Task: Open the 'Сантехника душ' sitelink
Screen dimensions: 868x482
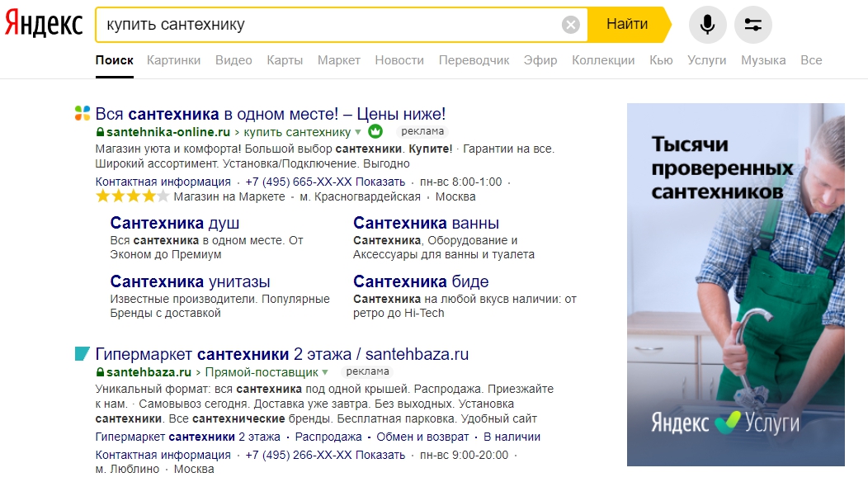Action: pyautogui.click(x=174, y=223)
